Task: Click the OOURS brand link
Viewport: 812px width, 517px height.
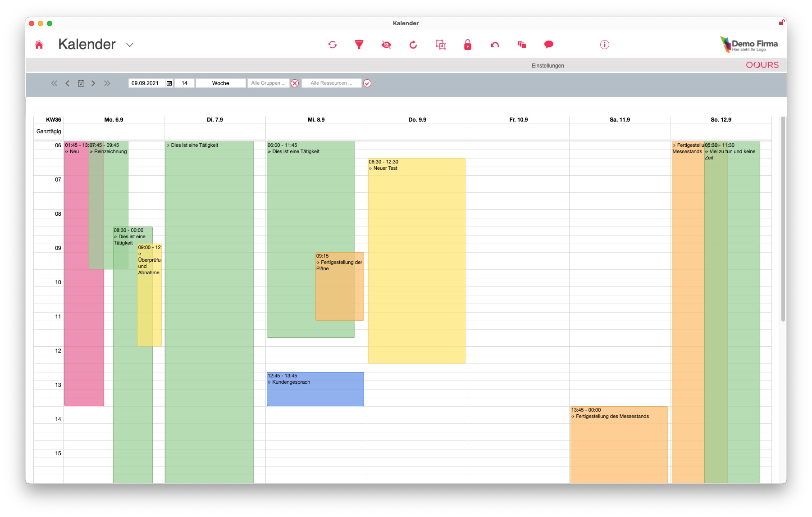Action: click(762, 65)
